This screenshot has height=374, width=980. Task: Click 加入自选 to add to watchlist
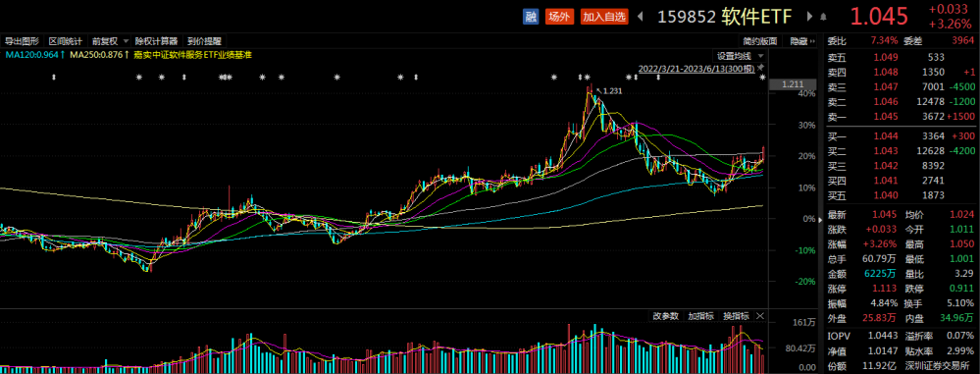tap(603, 17)
